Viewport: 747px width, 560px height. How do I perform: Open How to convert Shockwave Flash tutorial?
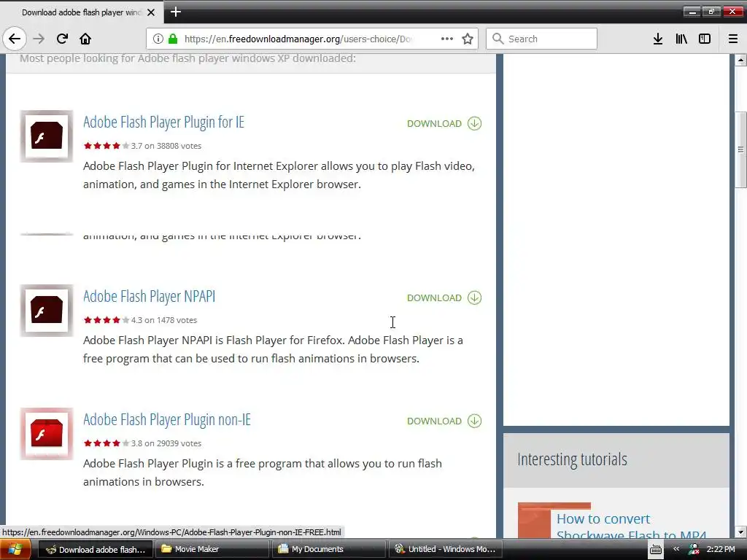(x=631, y=526)
